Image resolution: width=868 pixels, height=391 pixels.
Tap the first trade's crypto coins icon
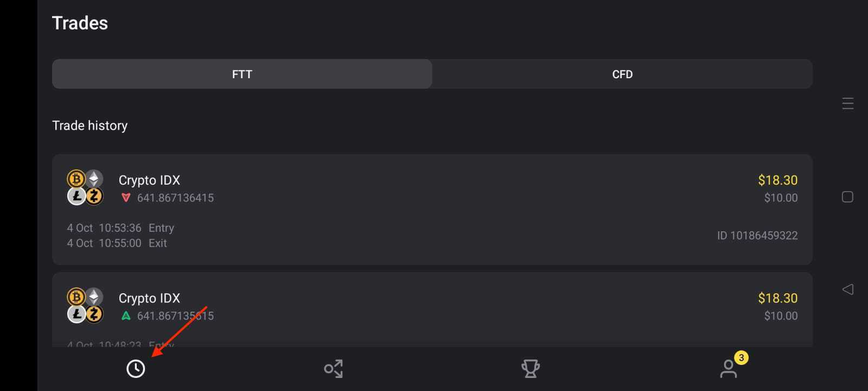85,187
